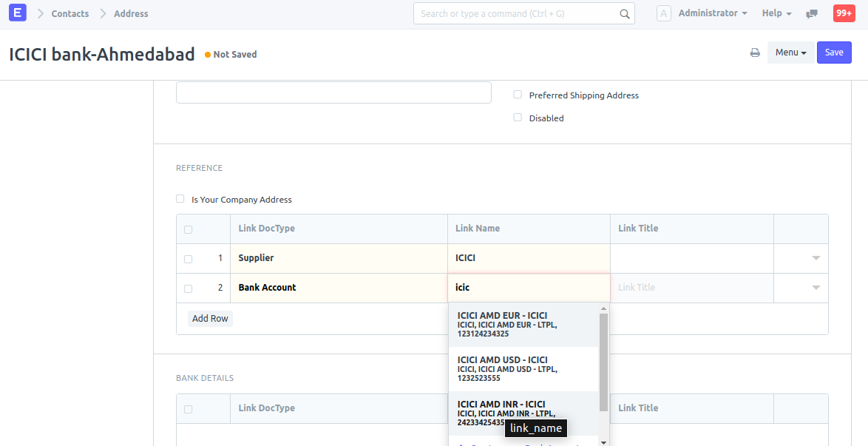Image resolution: width=868 pixels, height=446 pixels.
Task: Click the REFERENCE section heading
Action: (200, 168)
